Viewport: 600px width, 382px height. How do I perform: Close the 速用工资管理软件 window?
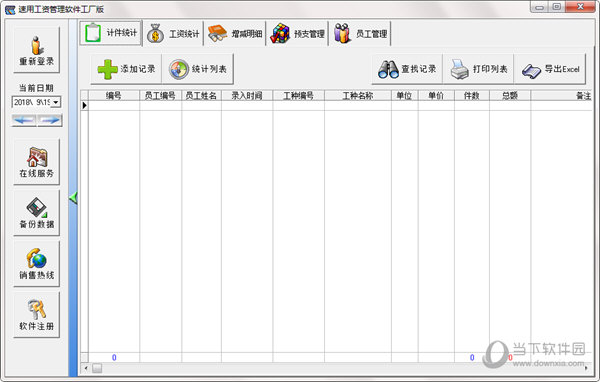tap(580, 7)
